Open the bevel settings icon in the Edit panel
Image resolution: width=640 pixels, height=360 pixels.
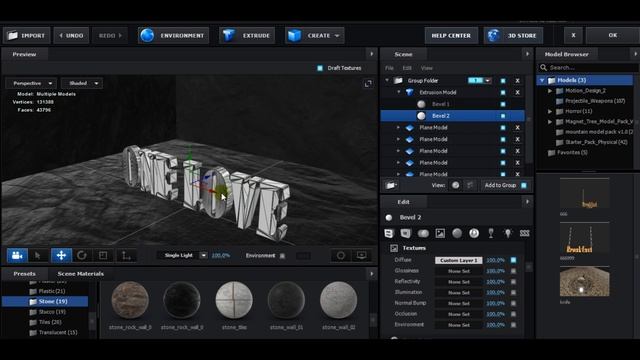tap(389, 233)
